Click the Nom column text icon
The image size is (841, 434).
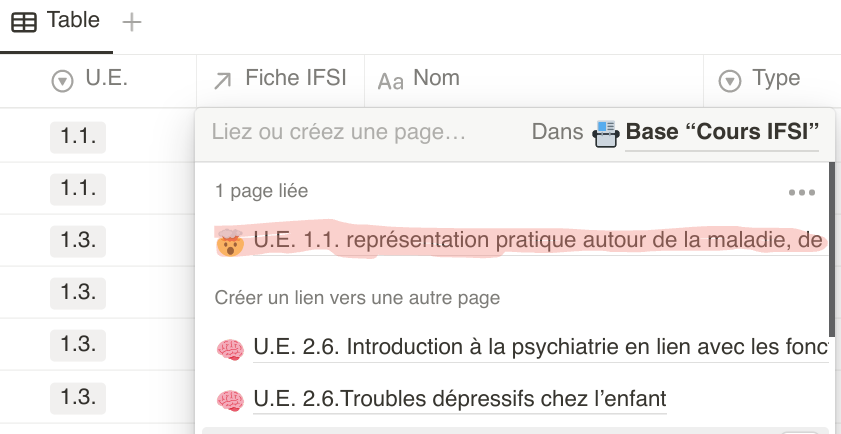(x=390, y=82)
